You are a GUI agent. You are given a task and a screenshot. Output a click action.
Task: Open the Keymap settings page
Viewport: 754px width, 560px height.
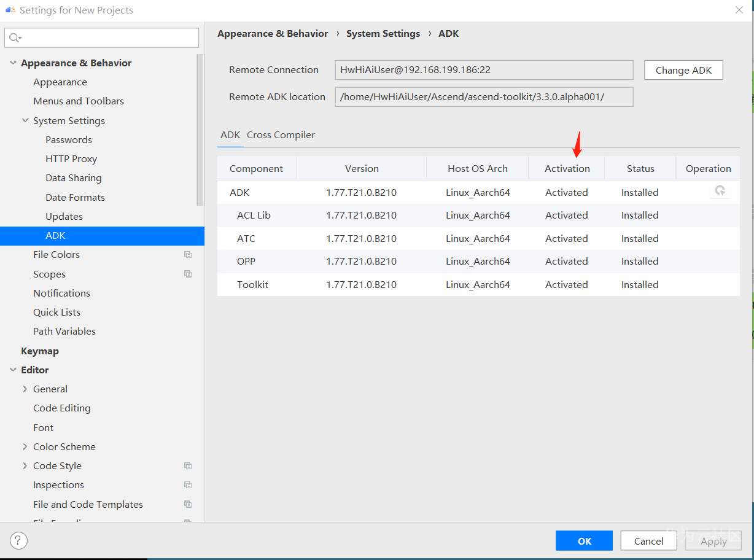click(40, 351)
